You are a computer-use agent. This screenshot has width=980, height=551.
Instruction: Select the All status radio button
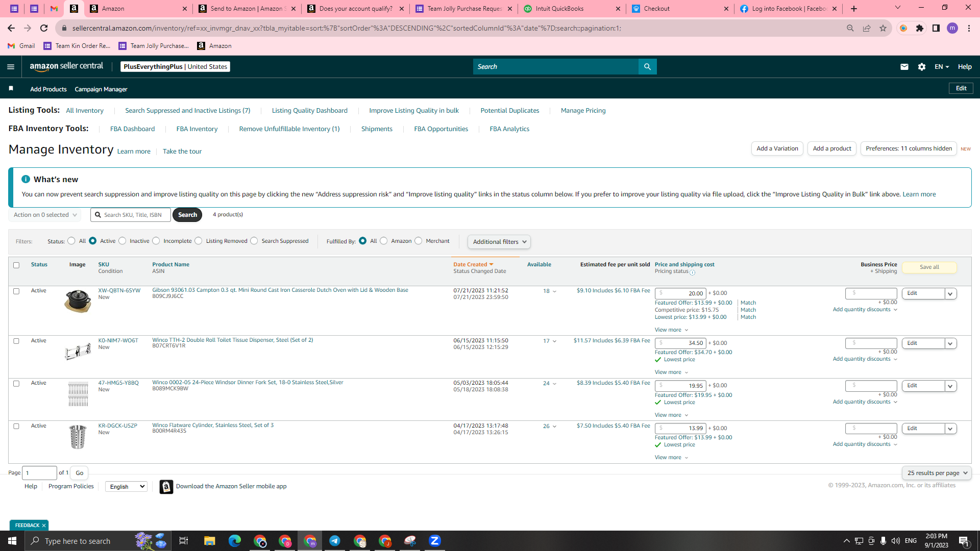[71, 241]
